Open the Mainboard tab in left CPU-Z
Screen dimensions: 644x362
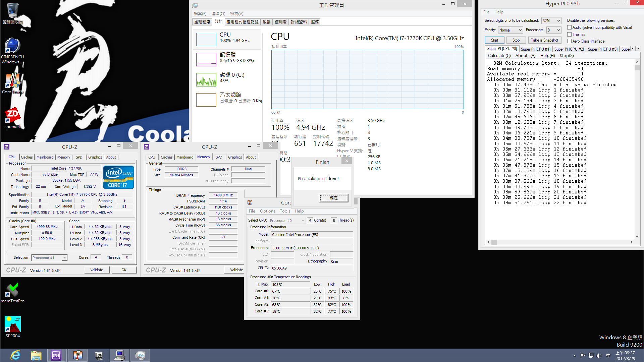click(x=45, y=157)
